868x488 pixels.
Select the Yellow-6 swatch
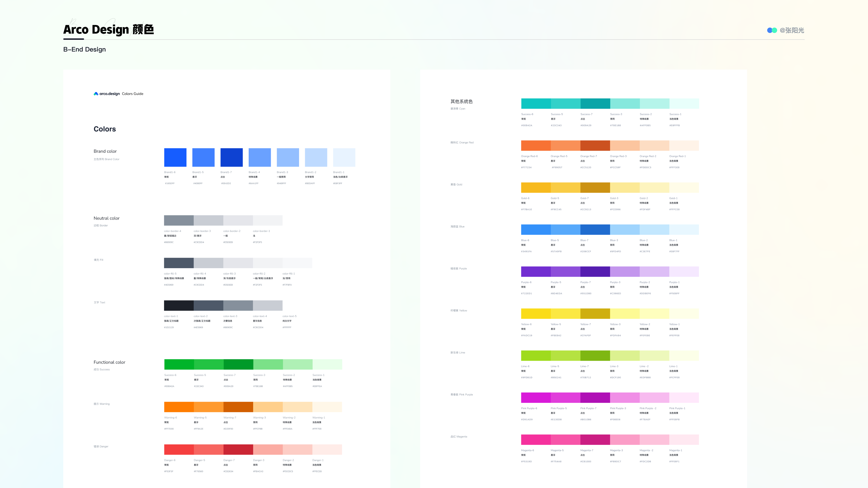(536, 314)
